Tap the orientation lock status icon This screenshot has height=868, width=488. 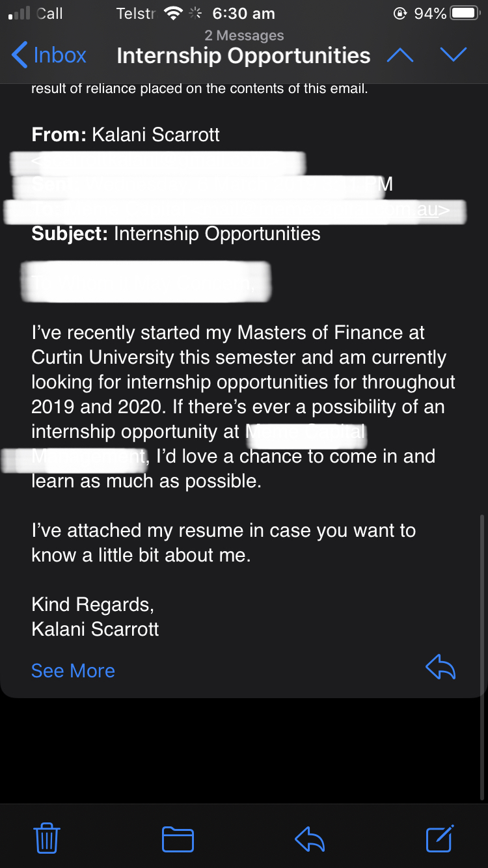pos(400,14)
